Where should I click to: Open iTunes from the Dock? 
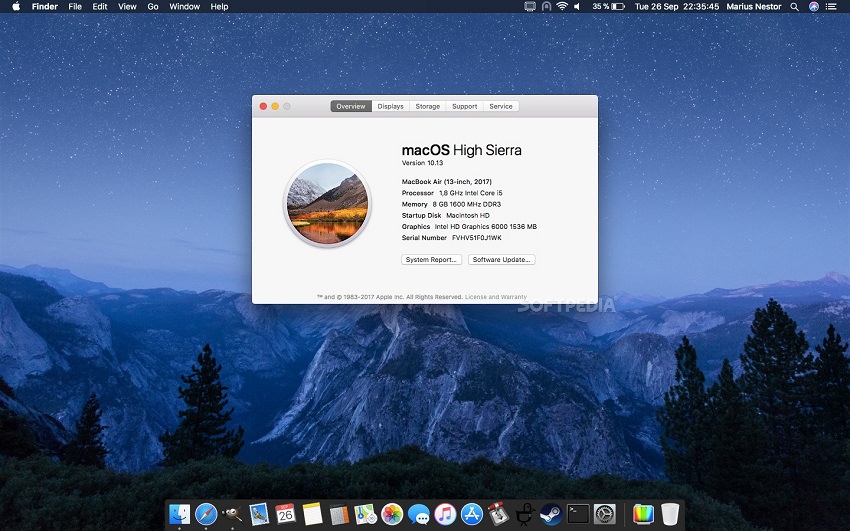pyautogui.click(x=445, y=514)
